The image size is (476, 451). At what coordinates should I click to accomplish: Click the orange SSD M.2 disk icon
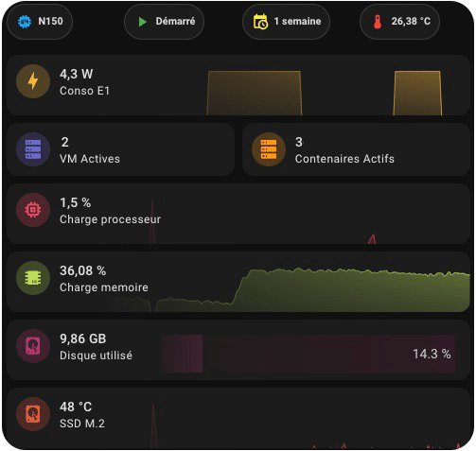[x=33, y=414]
